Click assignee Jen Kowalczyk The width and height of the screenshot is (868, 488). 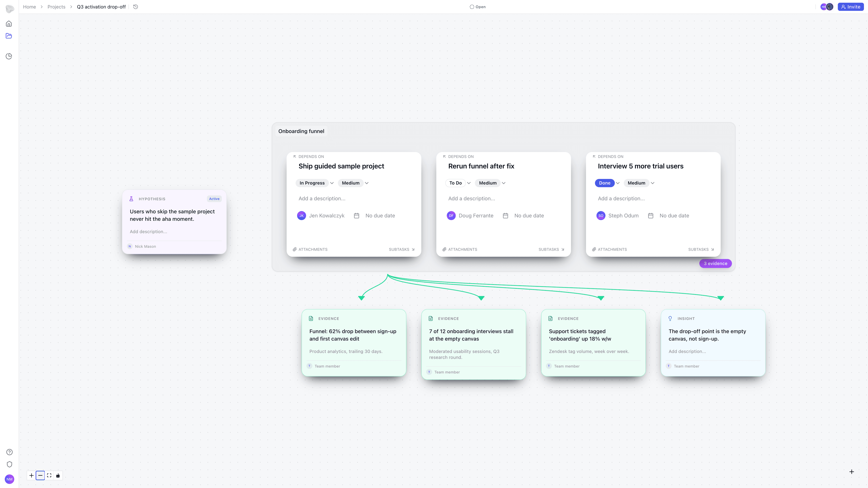321,216
